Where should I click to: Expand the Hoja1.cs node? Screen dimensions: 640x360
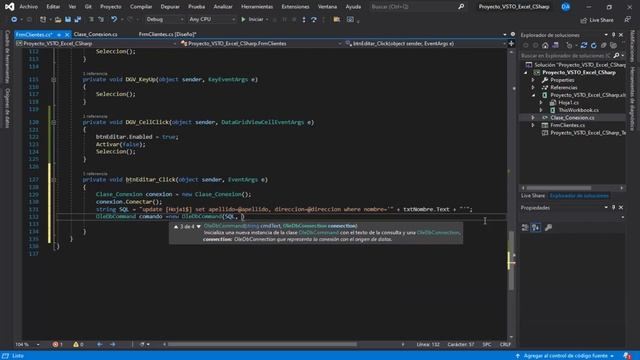point(541,102)
